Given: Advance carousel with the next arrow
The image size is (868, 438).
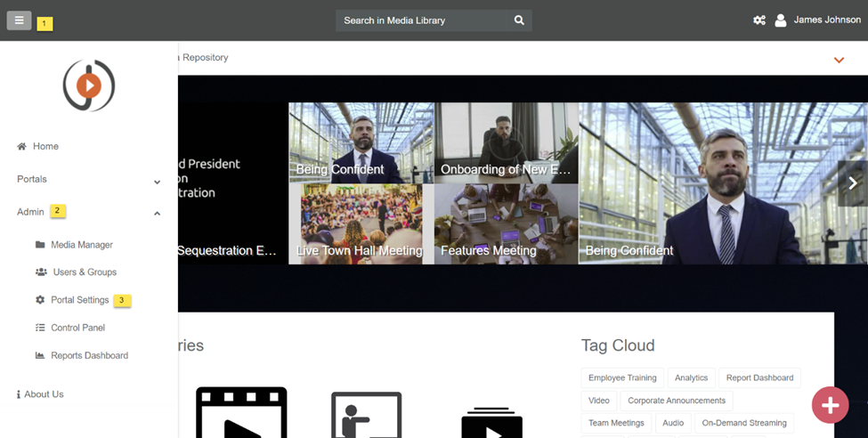Looking at the screenshot, I should point(852,183).
